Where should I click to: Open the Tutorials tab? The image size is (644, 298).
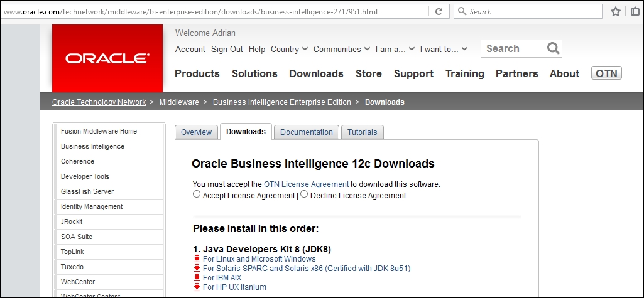[363, 132]
